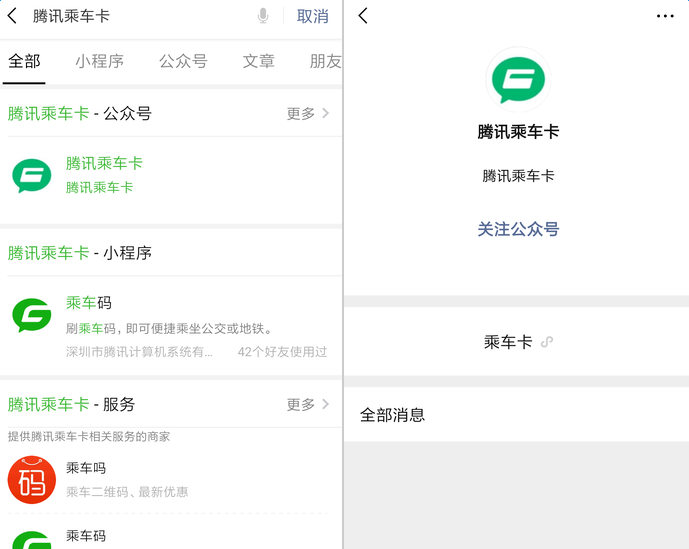The width and height of the screenshot is (689, 549).
Task: Tap the red 码 icon for 乘车吗
Action: (x=32, y=480)
